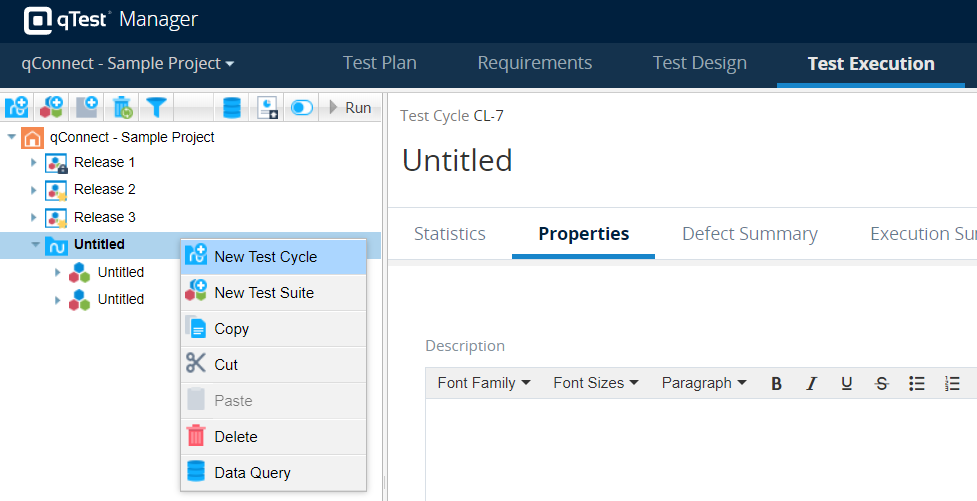Toggle the blue switch in the tree toolbar
Viewport: 977px width, 501px height.
point(301,107)
